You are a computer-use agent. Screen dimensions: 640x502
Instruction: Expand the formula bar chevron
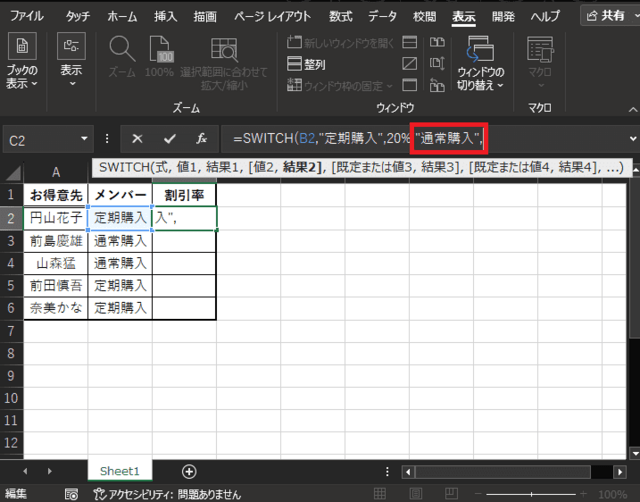631,139
